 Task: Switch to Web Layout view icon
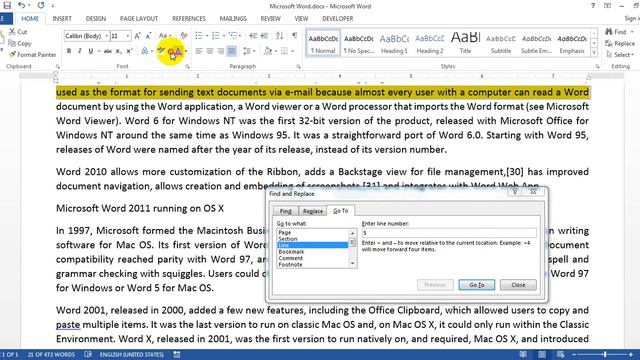click(x=560, y=354)
